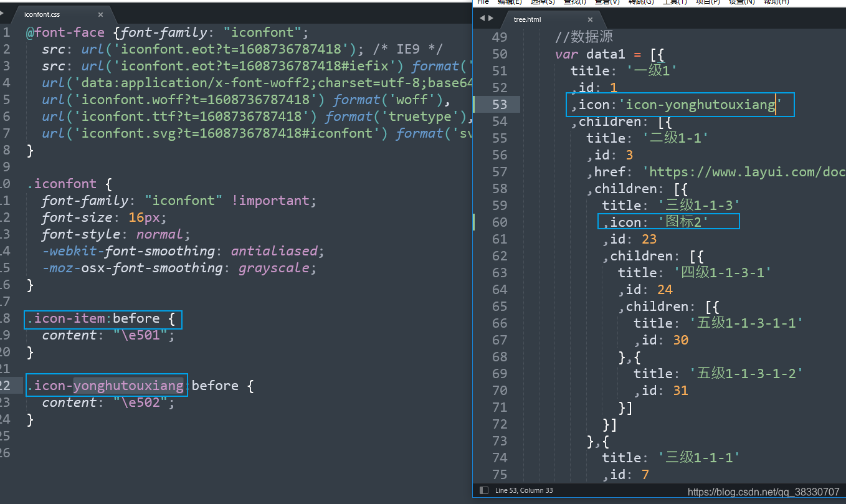Open the 设置(N) menu
846x504 pixels.
[x=741, y=2]
